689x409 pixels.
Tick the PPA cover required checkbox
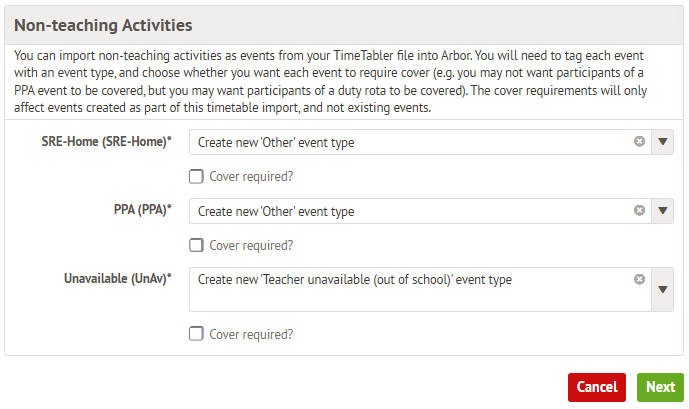point(196,245)
